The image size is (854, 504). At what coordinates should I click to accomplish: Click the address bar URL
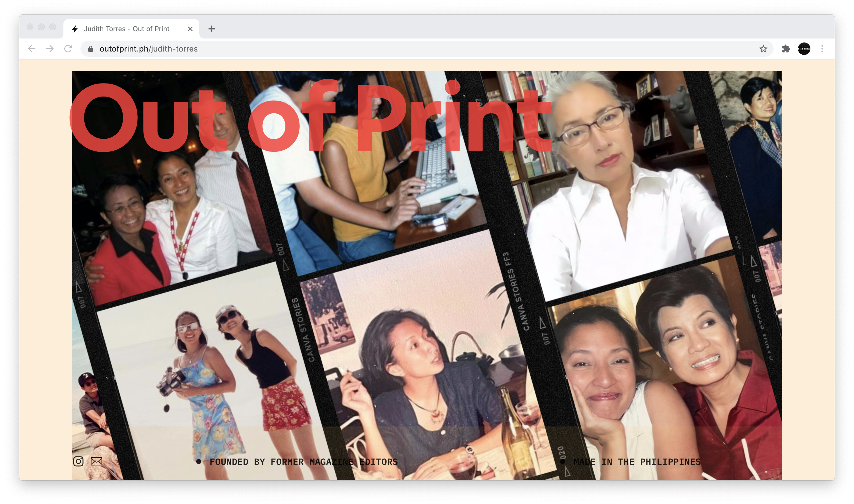click(x=148, y=49)
